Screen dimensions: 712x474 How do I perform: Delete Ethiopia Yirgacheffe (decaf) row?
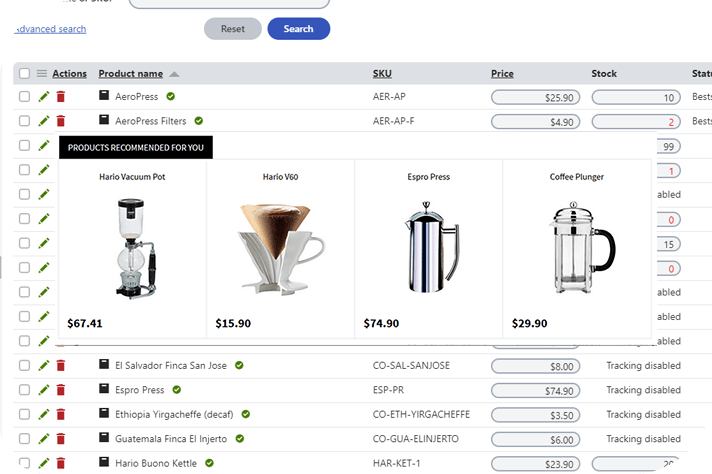coord(61,415)
